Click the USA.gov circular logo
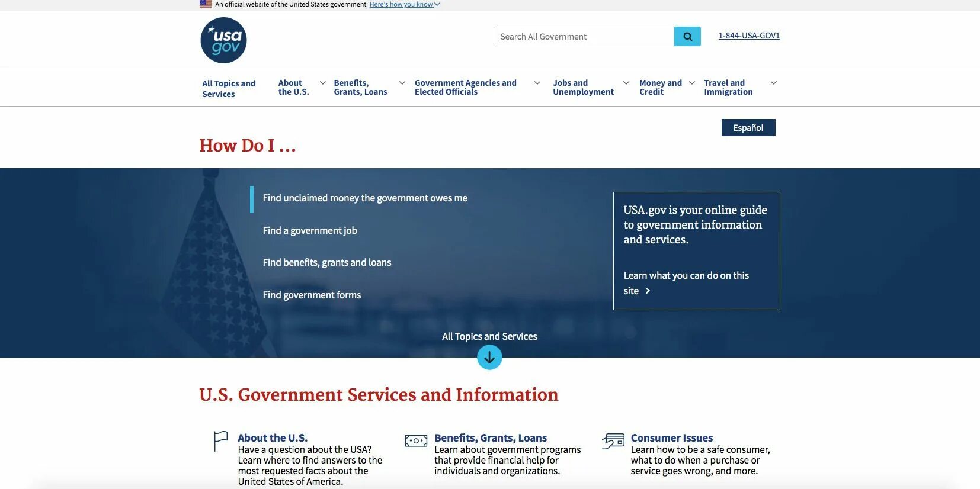This screenshot has height=489, width=980. (x=223, y=40)
